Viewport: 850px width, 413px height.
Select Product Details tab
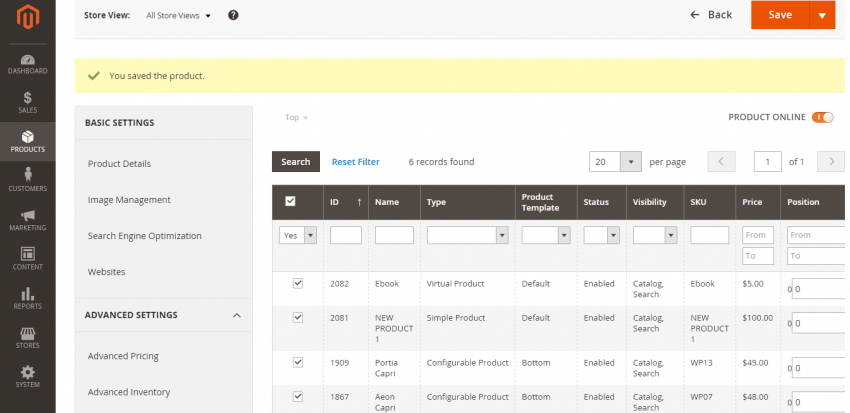[x=119, y=164]
